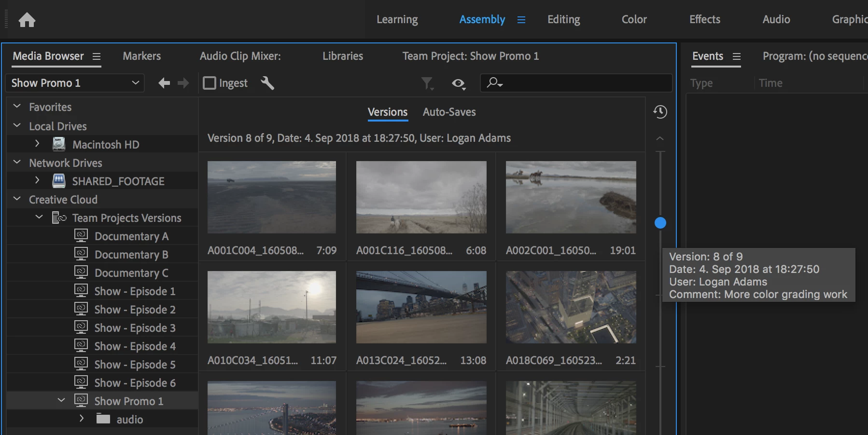868x435 pixels.
Task: Toggle the eye view options button
Action: (x=459, y=84)
